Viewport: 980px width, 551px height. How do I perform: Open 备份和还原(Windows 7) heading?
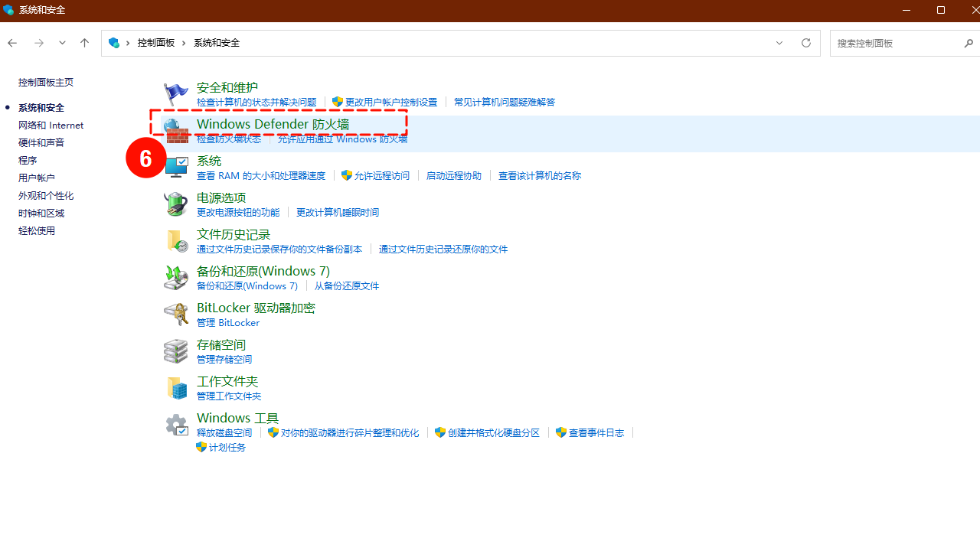click(263, 271)
